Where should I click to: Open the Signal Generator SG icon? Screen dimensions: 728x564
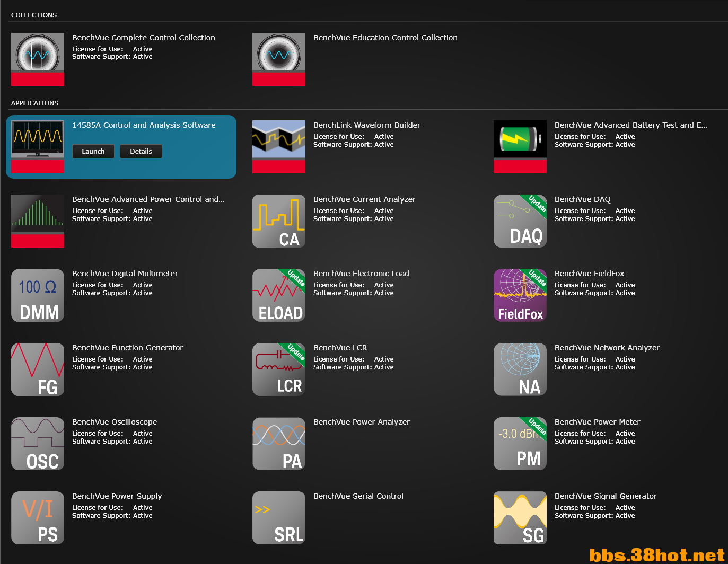[x=520, y=518]
